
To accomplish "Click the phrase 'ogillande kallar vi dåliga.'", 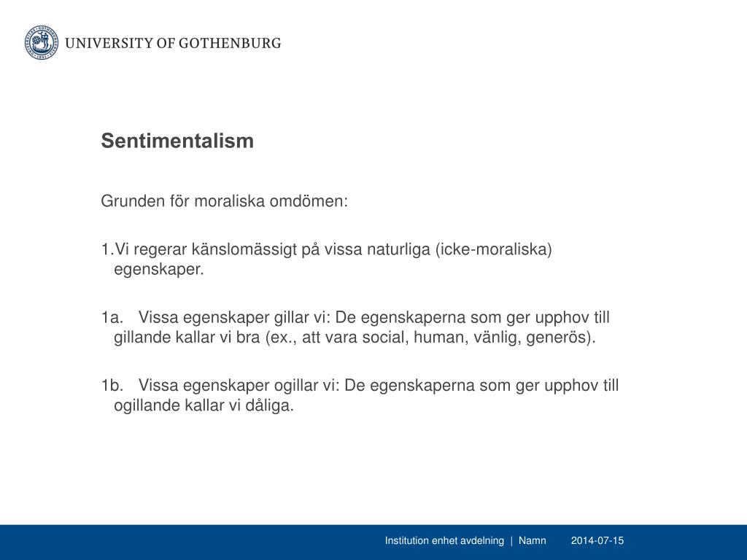I will click(x=204, y=405).
